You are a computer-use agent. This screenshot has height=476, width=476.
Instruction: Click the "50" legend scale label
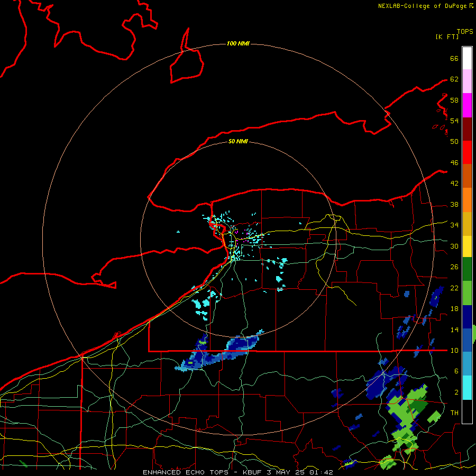coord(454,141)
